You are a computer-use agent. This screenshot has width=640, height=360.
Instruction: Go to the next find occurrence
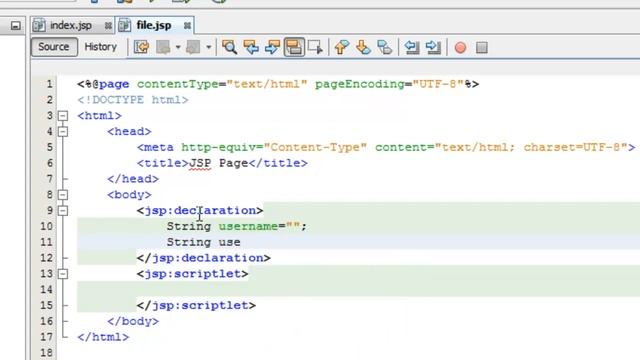coord(272,47)
